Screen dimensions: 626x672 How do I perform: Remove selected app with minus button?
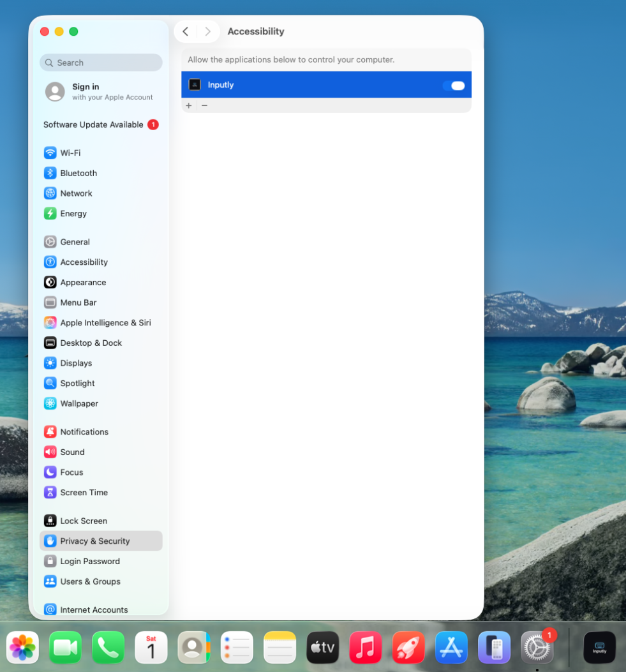(x=204, y=106)
